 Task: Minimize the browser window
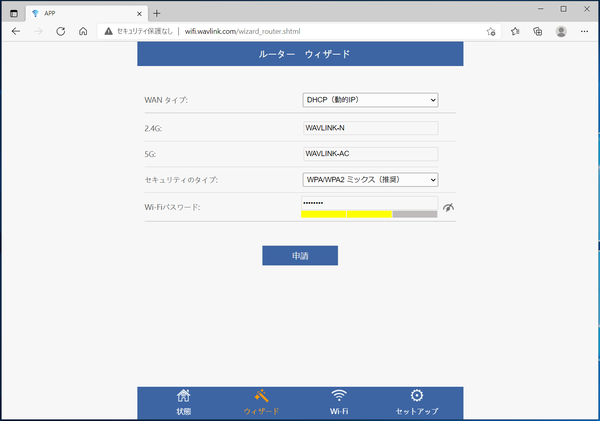tap(540, 9)
